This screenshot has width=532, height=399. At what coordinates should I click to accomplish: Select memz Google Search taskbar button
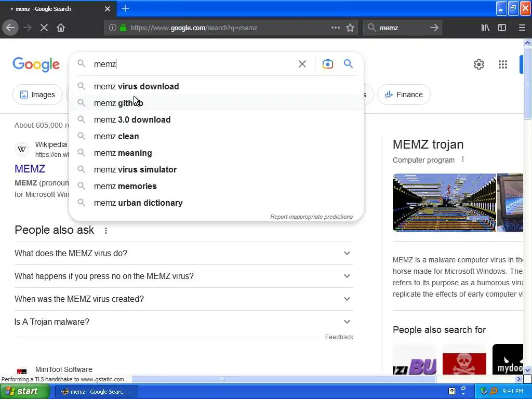tap(96, 392)
